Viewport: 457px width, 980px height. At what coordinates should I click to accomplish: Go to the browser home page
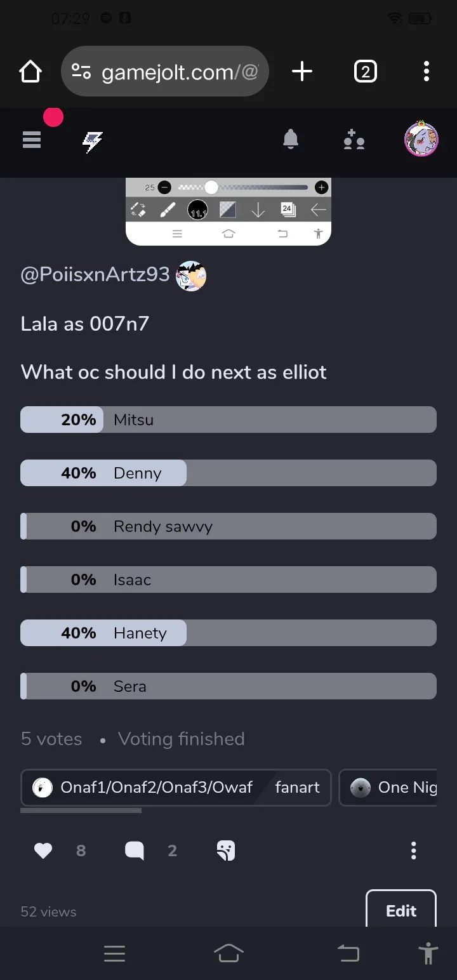(x=30, y=71)
